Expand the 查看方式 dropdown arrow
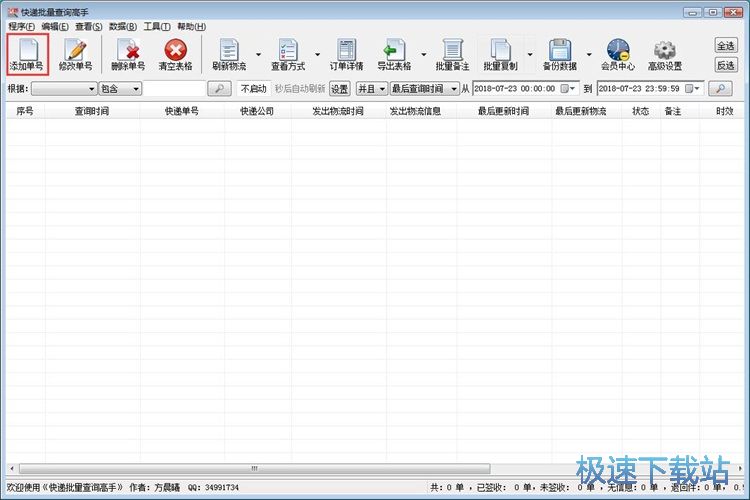750x500 pixels. coord(317,55)
